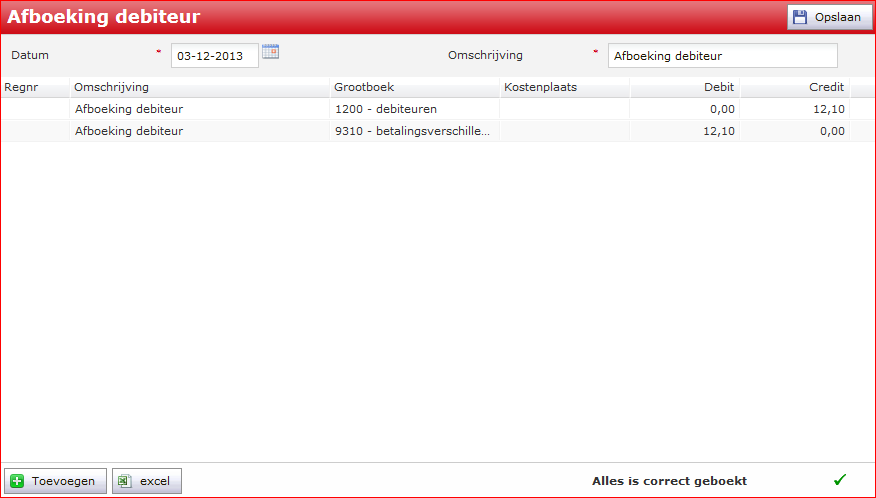
Task: Click the Grootboek column header
Action: (415, 87)
